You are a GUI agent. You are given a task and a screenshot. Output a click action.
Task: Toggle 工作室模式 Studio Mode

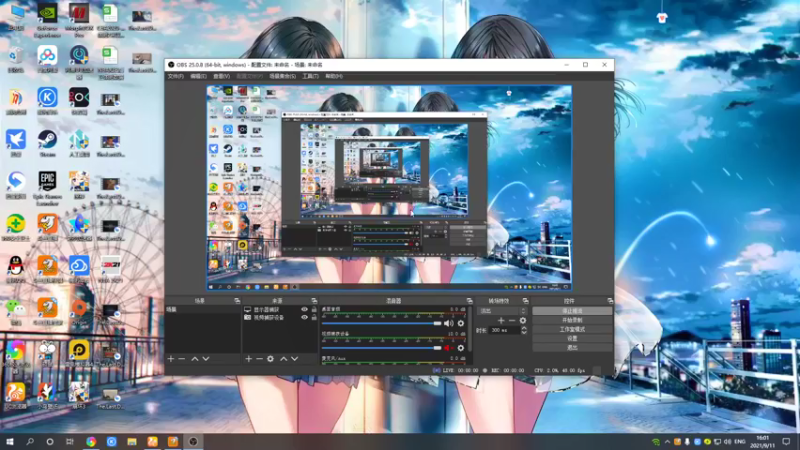click(572, 329)
